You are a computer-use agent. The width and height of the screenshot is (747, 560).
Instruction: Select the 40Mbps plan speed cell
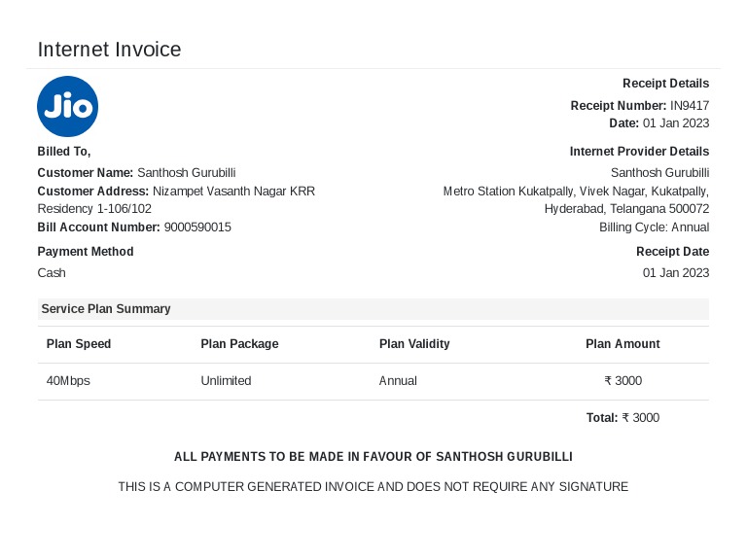pyautogui.click(x=68, y=381)
